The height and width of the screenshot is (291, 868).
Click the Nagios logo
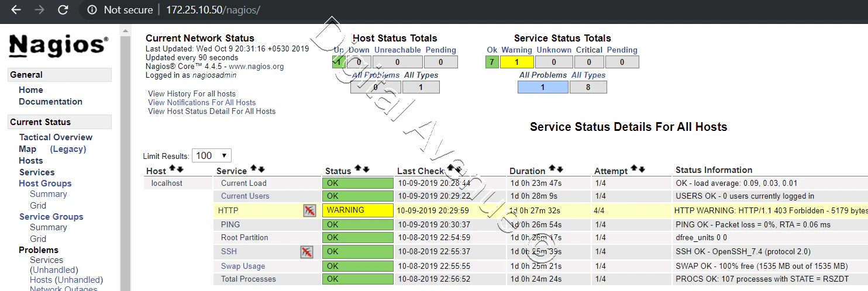[58, 46]
